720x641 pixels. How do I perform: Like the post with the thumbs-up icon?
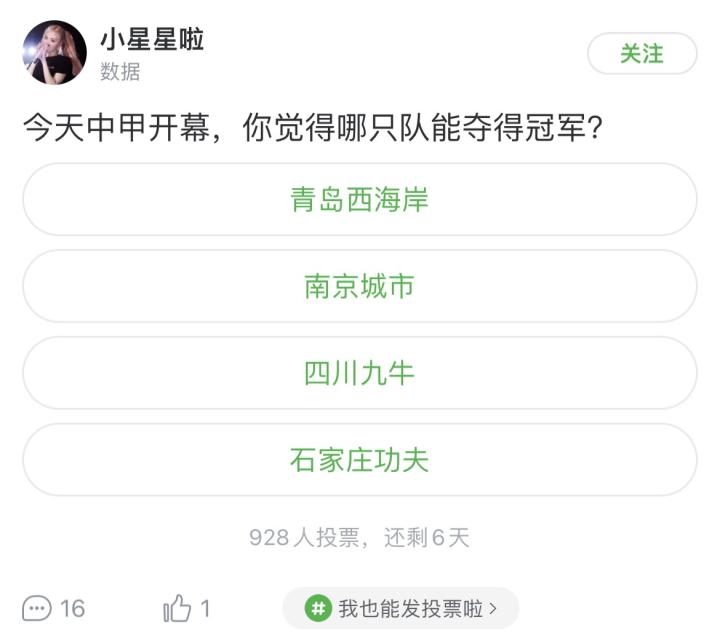pos(177,608)
